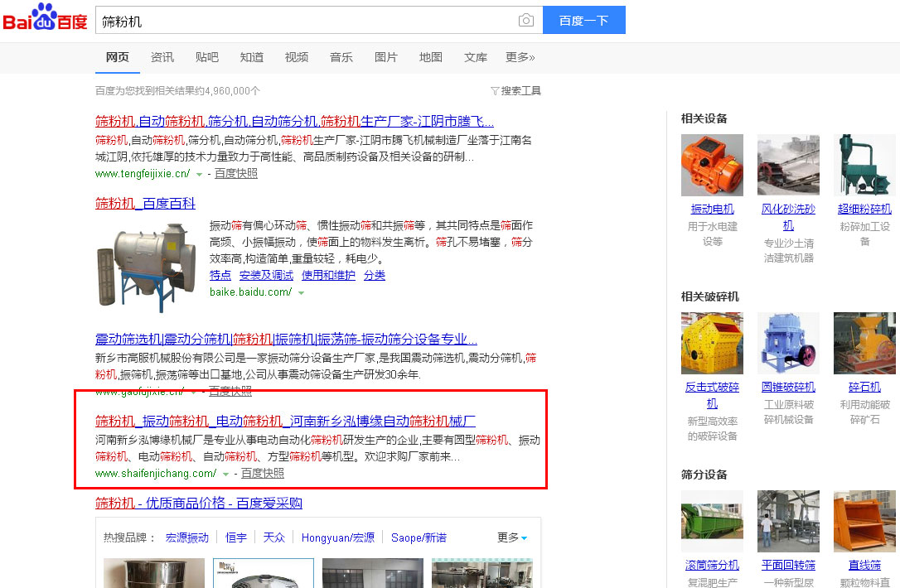Select the 宏源振动 brand filter
The height and width of the screenshot is (588, 900).
tap(187, 538)
